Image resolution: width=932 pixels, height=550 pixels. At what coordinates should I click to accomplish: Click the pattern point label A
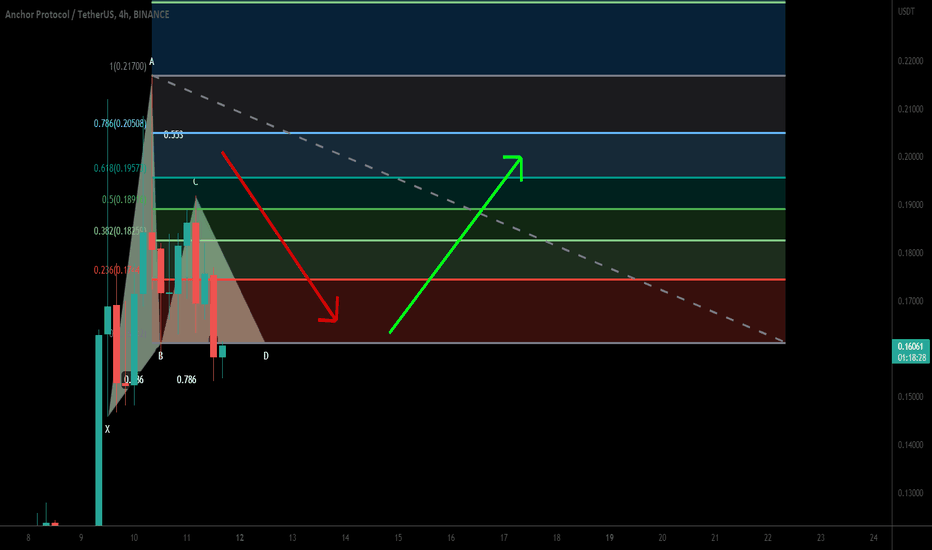[x=152, y=61]
